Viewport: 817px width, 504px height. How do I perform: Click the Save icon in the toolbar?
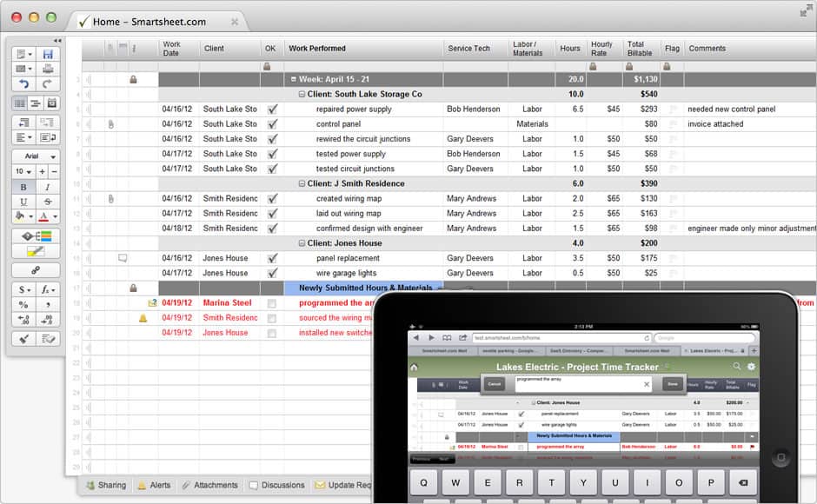tap(48, 54)
